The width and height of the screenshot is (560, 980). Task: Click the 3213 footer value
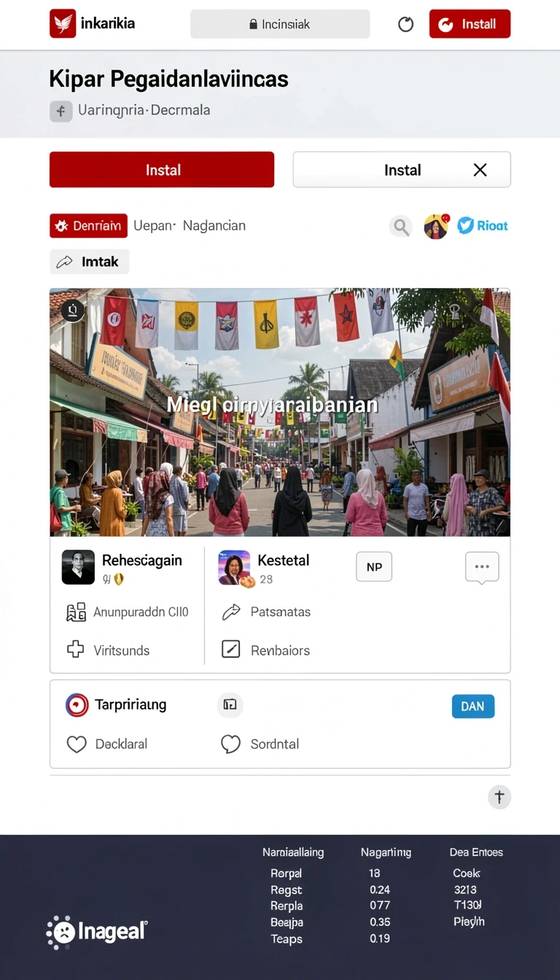pyautogui.click(x=465, y=890)
